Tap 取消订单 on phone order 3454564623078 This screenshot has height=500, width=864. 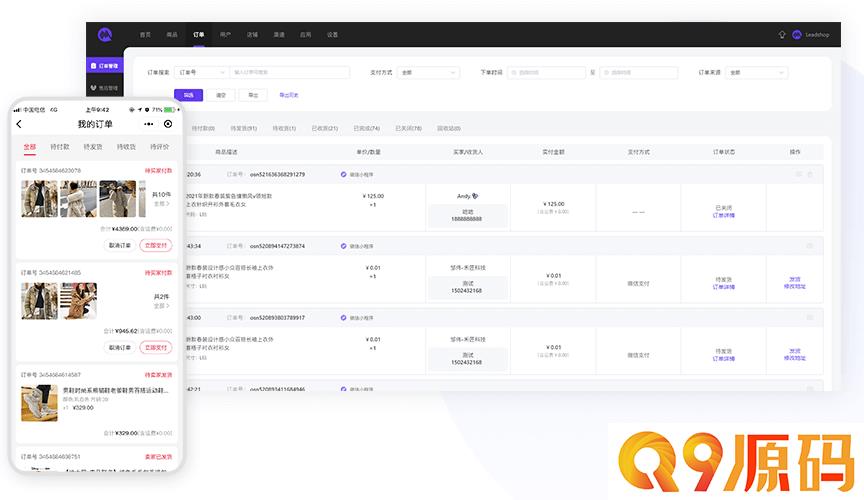click(120, 245)
